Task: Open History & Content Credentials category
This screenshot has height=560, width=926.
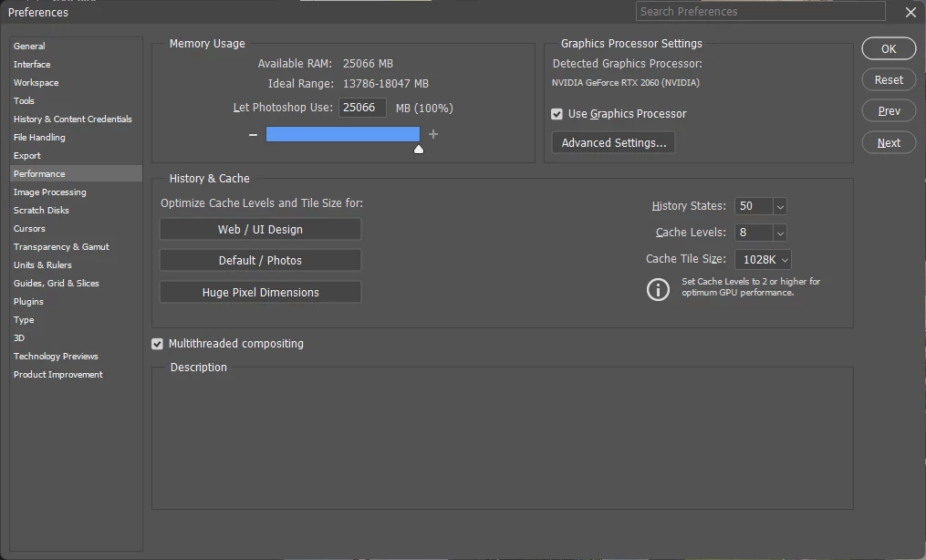Action: point(76,119)
